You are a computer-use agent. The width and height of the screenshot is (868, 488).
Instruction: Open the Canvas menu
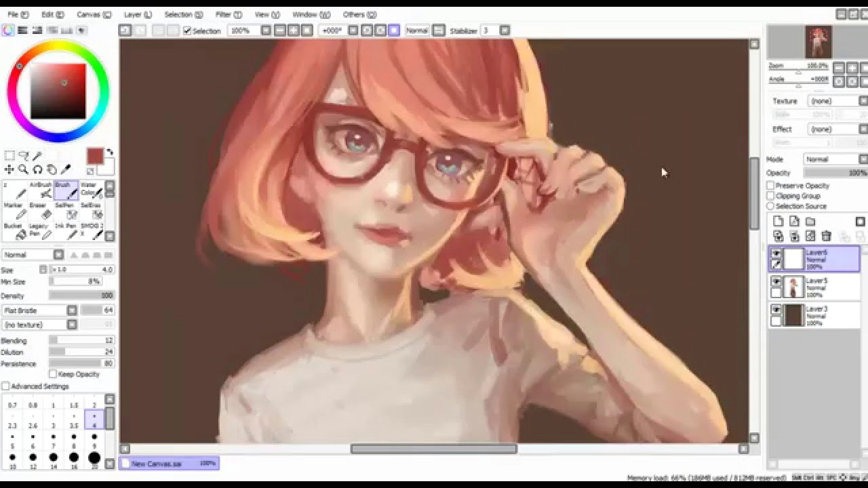pyautogui.click(x=94, y=14)
